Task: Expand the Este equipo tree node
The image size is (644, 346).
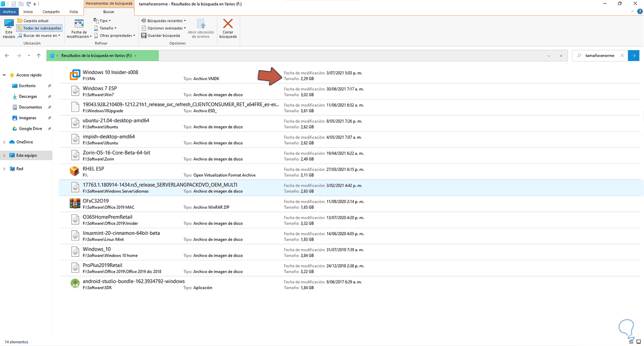Action: [x=4, y=155]
